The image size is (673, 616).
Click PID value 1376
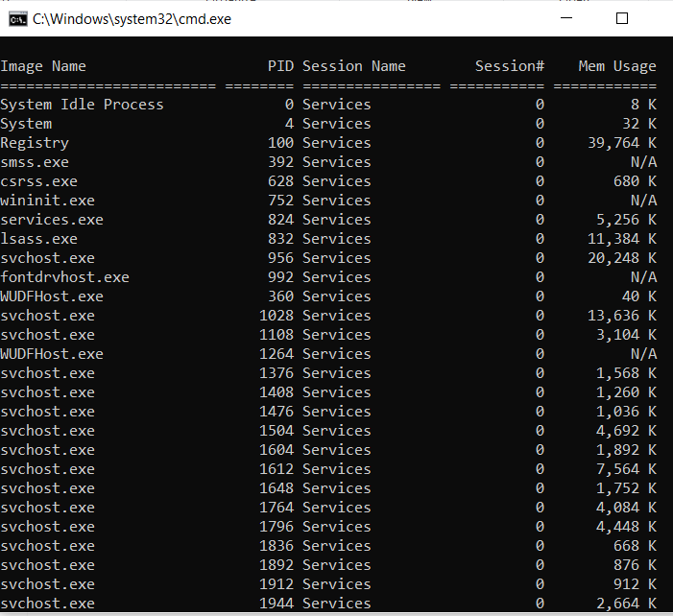coord(276,373)
